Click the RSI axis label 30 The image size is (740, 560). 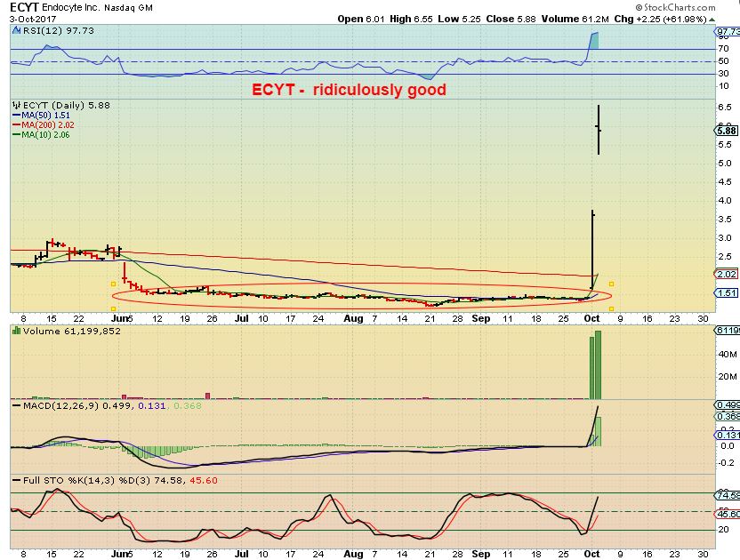[723, 74]
